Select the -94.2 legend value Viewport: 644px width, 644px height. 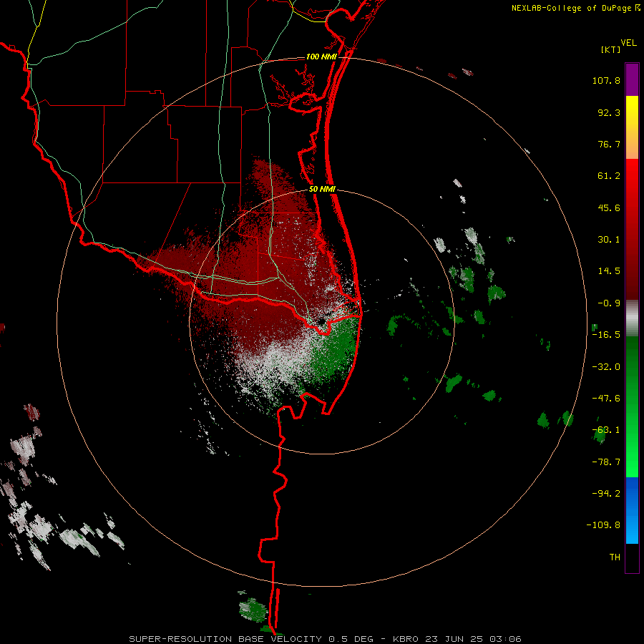[x=606, y=494]
